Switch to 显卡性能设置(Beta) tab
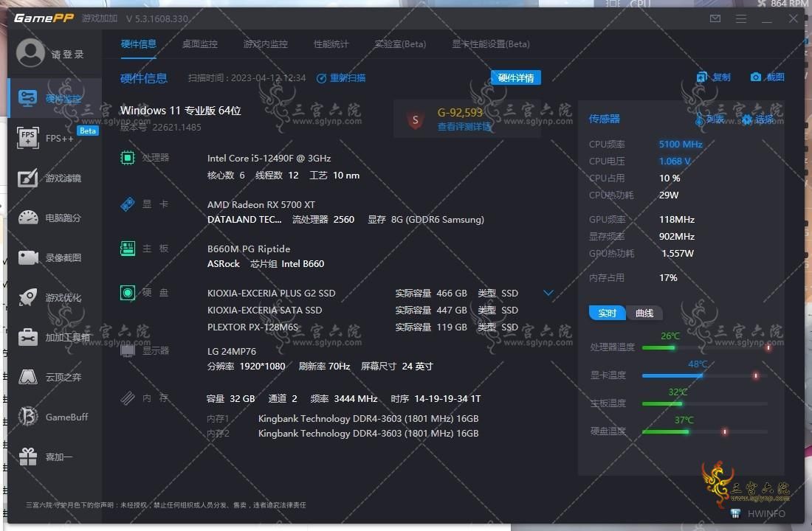This screenshot has height=531, width=812. pyautogui.click(x=490, y=44)
